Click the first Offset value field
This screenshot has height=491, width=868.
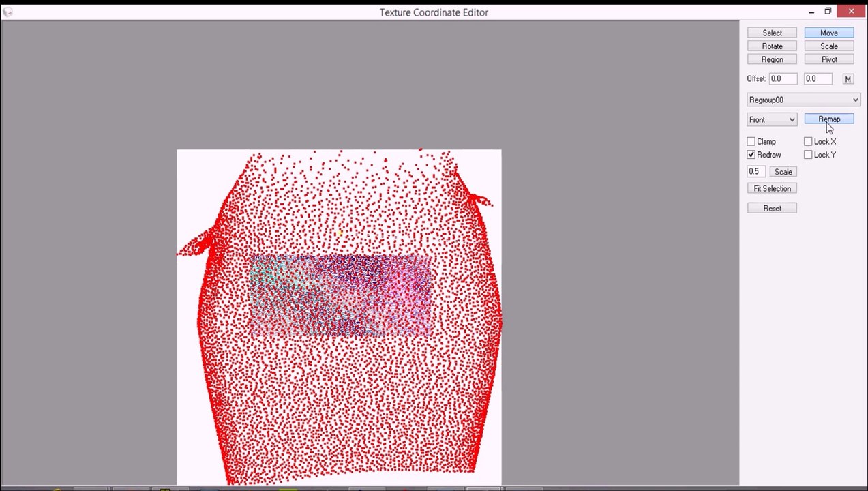(x=783, y=79)
